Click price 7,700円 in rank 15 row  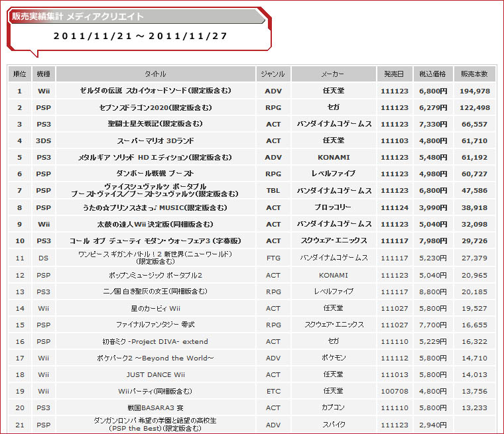coord(433,325)
